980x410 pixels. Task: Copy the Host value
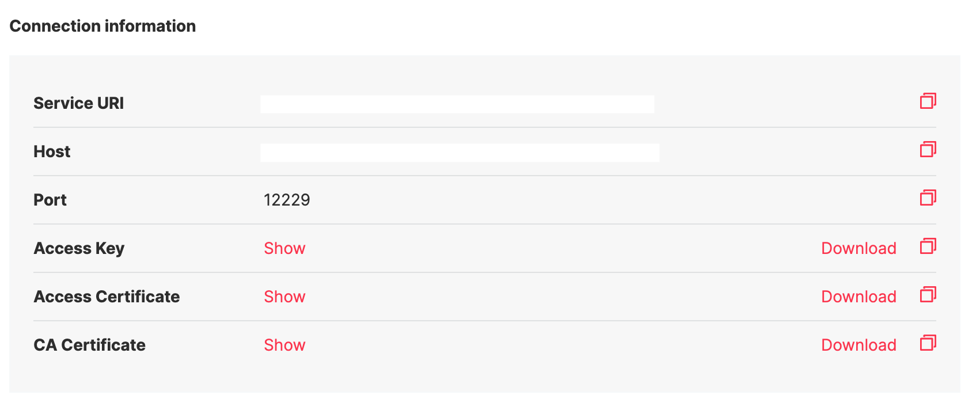point(928,150)
